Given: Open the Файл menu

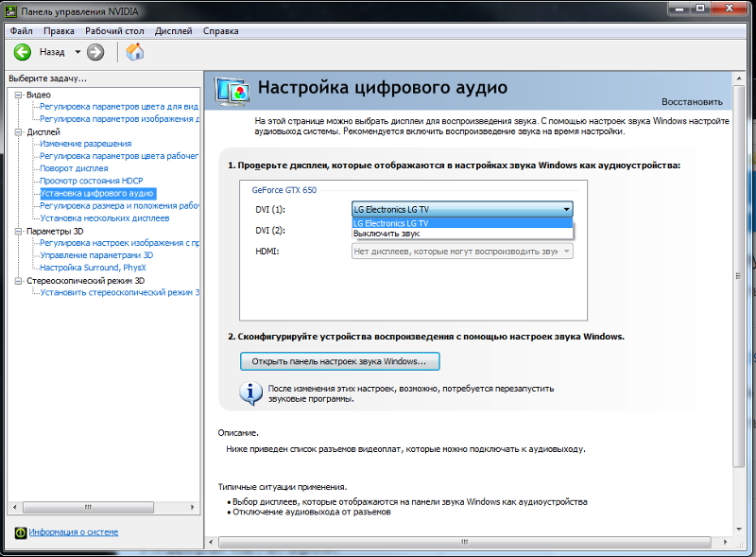Looking at the screenshot, I should [x=21, y=31].
